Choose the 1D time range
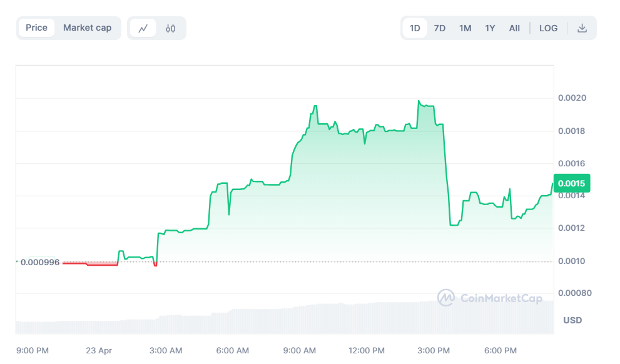Viewport: 620px width, 364px height. [415, 28]
